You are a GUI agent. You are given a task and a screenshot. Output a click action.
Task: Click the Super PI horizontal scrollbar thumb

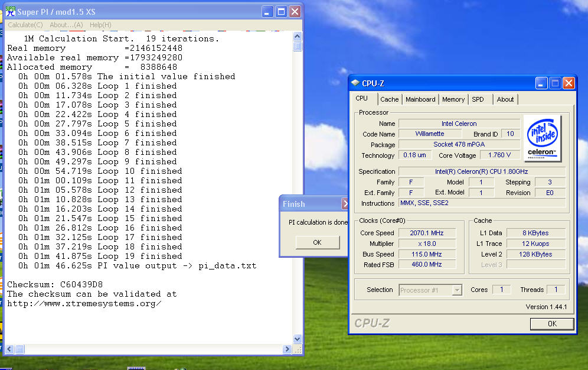19,349
